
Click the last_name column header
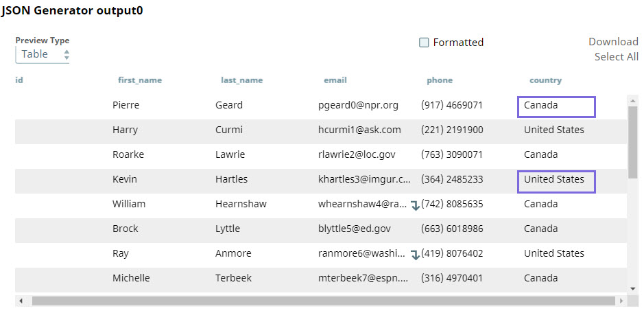click(x=242, y=80)
